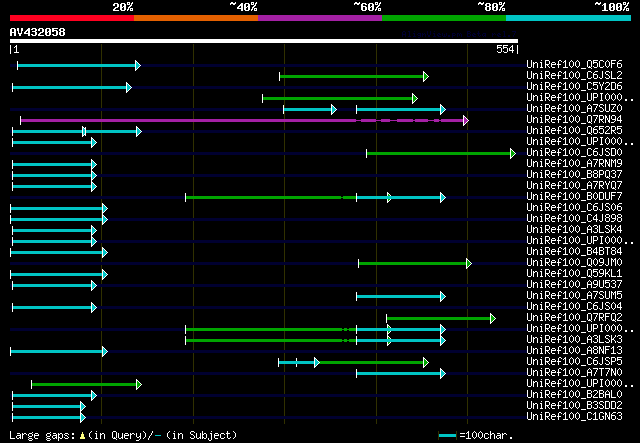The width and height of the screenshot is (640, 443).
Task: Select the UniRef100_A7SUM5 label
Action: (574, 295)
